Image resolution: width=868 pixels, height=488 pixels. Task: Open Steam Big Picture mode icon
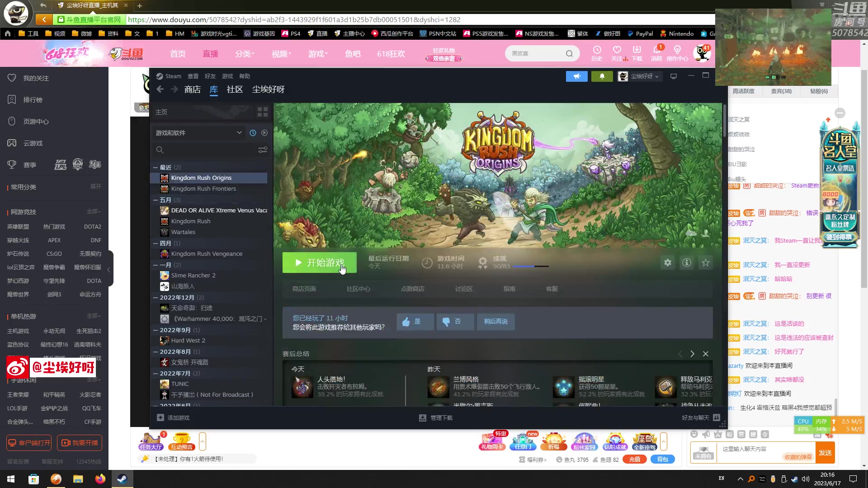pyautogui.click(x=674, y=76)
